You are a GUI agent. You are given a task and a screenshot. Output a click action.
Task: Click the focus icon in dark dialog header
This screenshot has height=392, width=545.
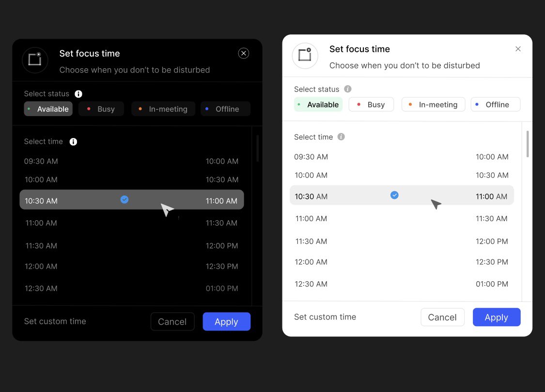click(x=35, y=60)
